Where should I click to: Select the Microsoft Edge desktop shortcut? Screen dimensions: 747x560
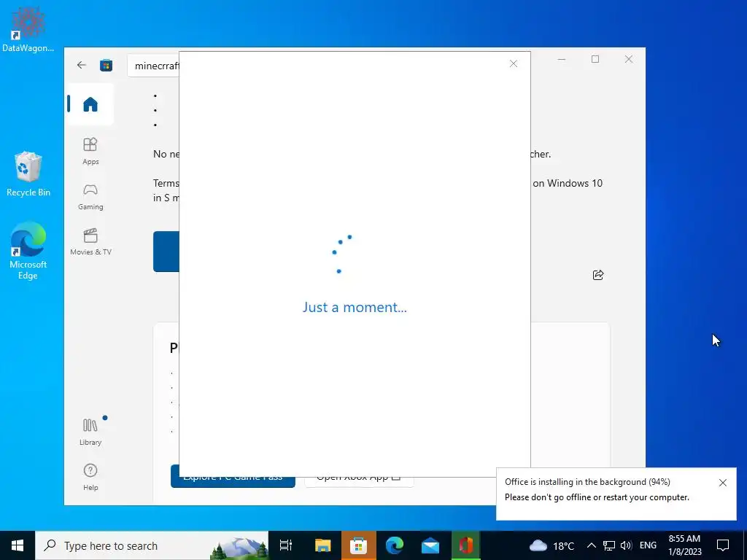click(28, 251)
